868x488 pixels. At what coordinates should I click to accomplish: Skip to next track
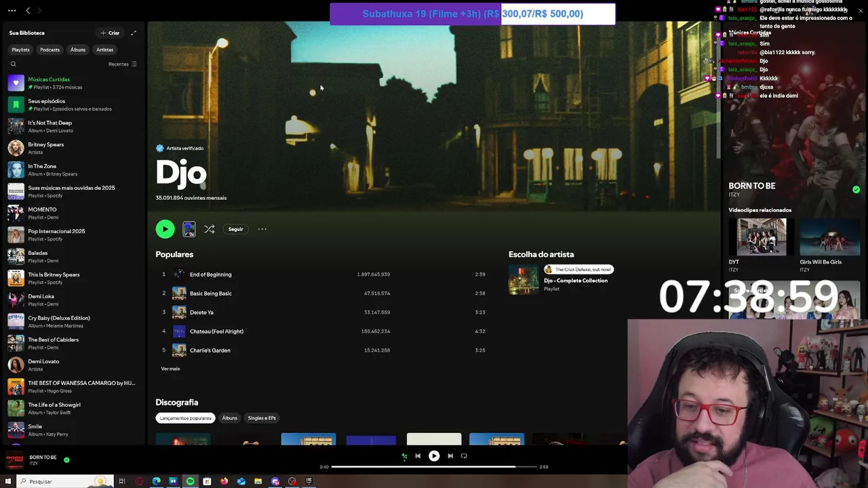(x=450, y=456)
